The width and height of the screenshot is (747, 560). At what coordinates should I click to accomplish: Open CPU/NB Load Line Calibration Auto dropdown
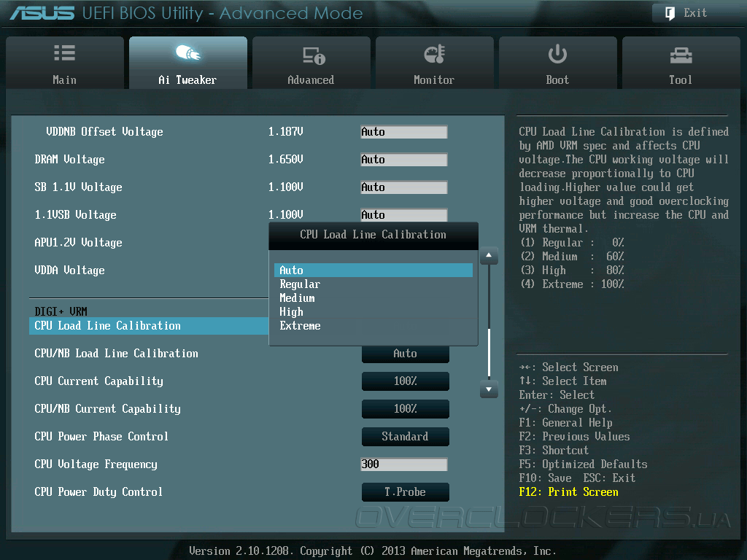(406, 354)
